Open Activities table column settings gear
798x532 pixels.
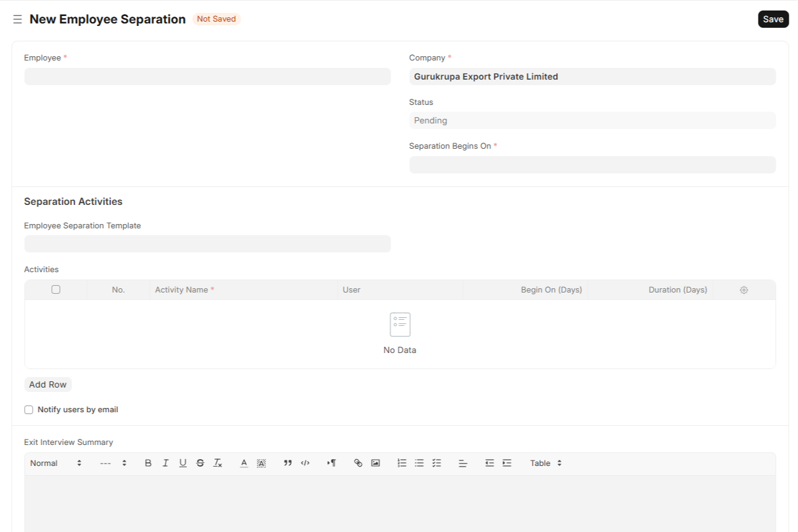(x=744, y=290)
